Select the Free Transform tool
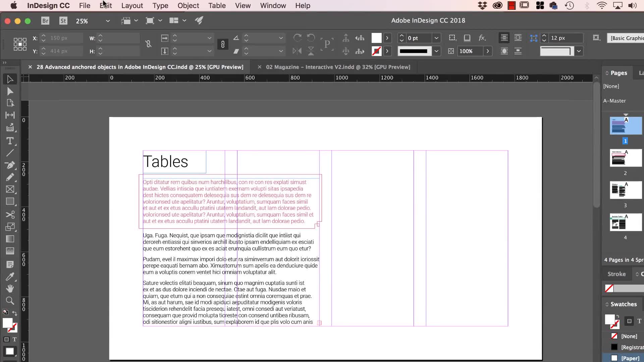The height and width of the screenshot is (362, 644). coord(10,227)
